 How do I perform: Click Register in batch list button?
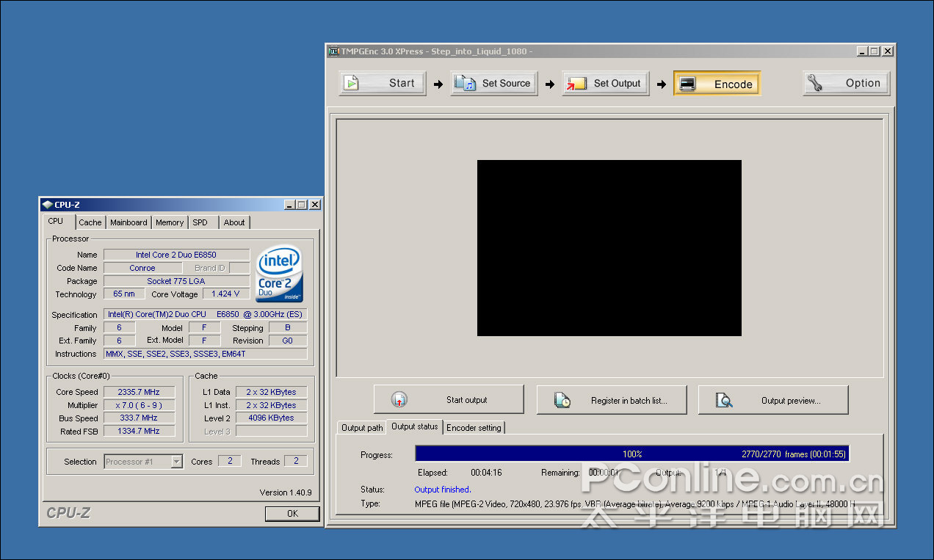coord(612,400)
